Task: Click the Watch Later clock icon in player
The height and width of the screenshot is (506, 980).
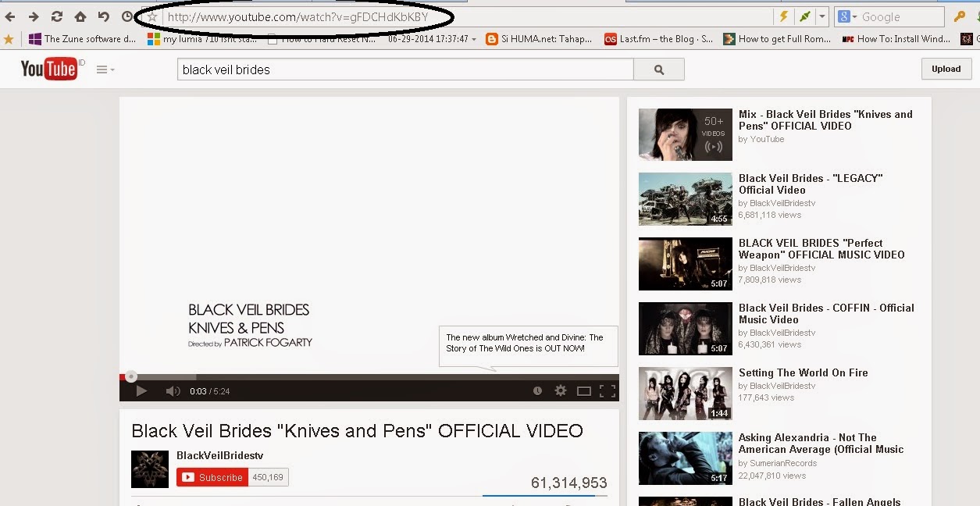Action: (x=537, y=390)
